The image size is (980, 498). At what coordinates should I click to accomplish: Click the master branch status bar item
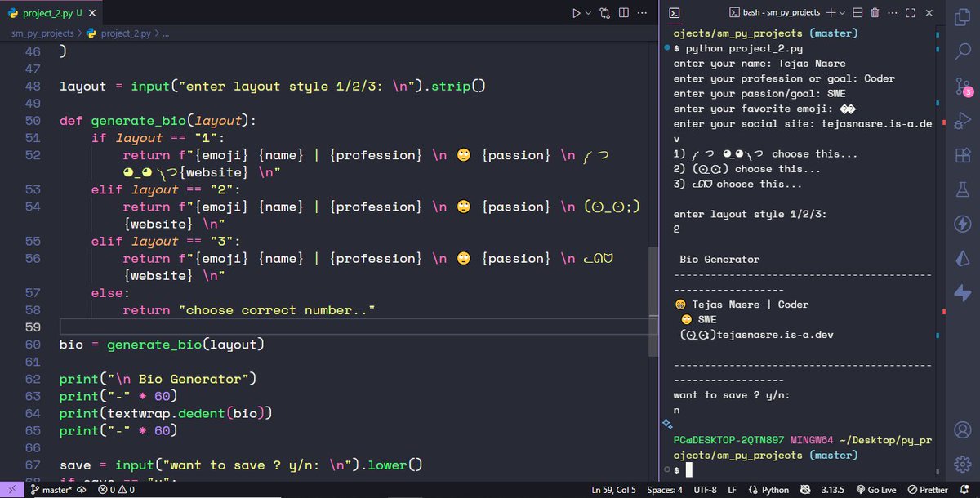(x=51, y=490)
